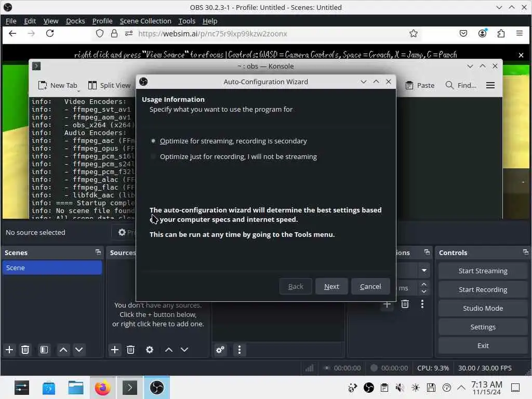Image resolution: width=532 pixels, height=399 pixels.
Task: Open the file manager from taskbar
Action: pyautogui.click(x=76, y=388)
